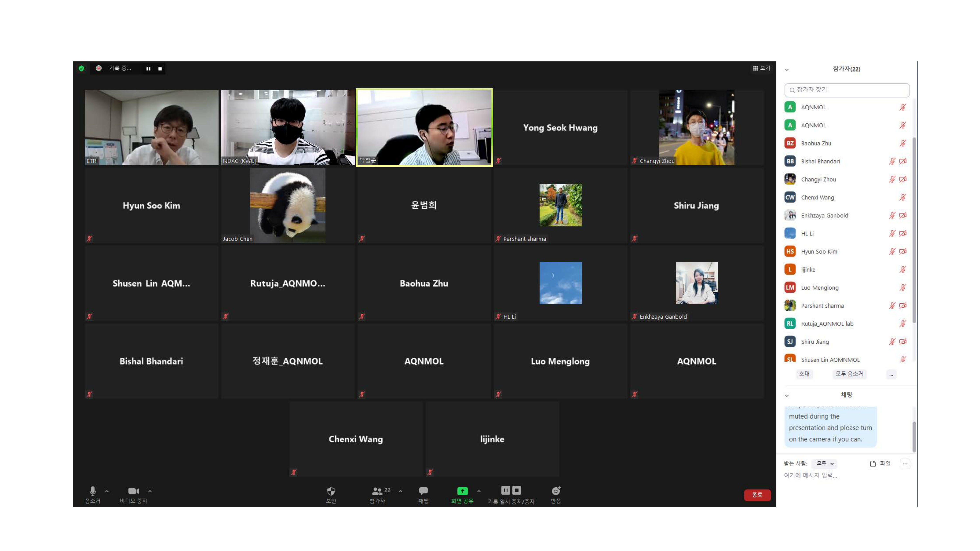Screen dimensions: 980x551
Task: Click the 파일 file attach button
Action: (880, 463)
